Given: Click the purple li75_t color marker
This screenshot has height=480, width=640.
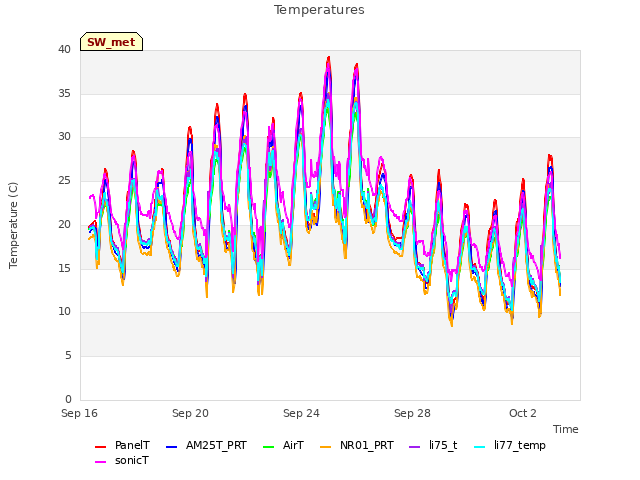Looking at the screenshot, I should pyautogui.click(x=415, y=447).
